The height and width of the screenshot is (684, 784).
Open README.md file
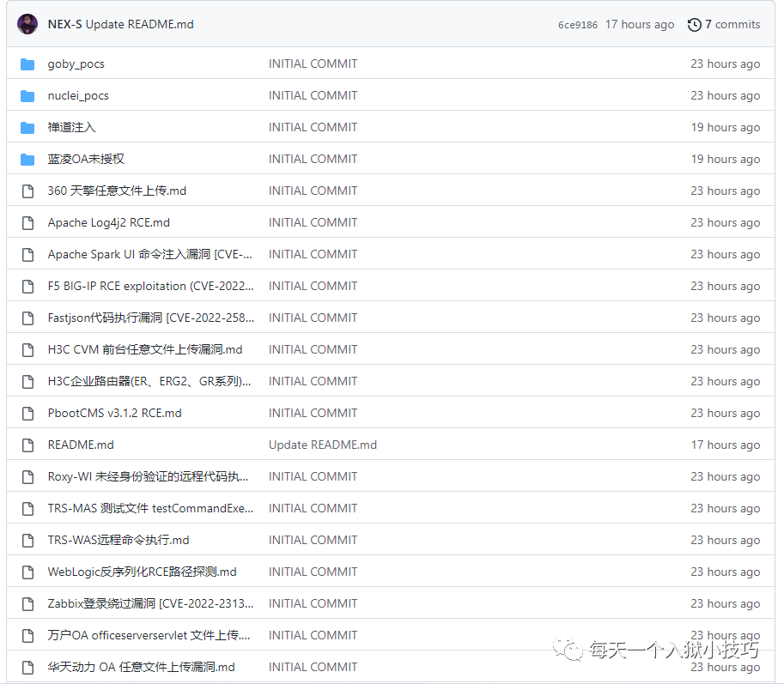(81, 445)
